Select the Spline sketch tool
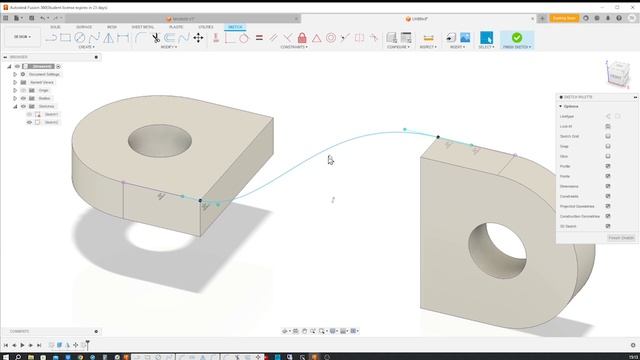The height and width of the screenshot is (360, 640). coord(94,38)
